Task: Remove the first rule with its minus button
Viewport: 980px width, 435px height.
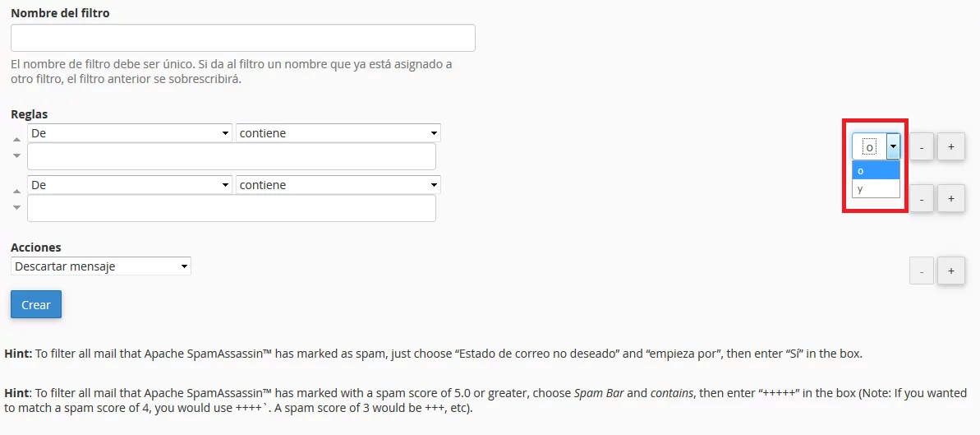Action: coord(922,147)
